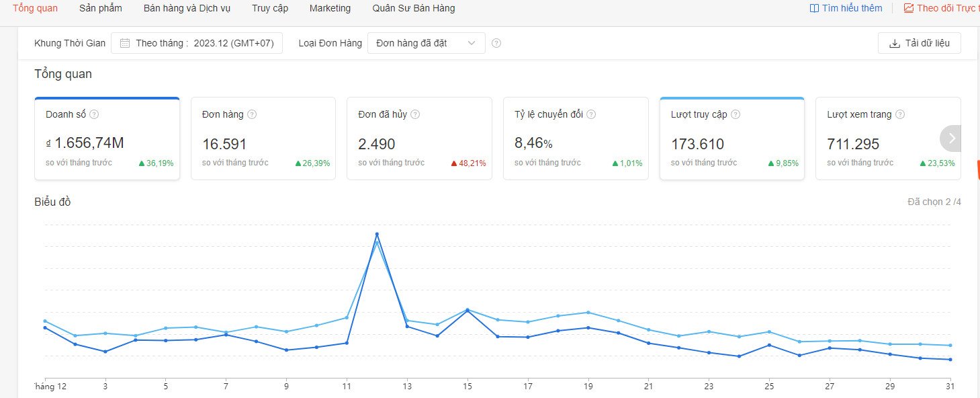This screenshot has height=398, width=980.
Task: Click the Tải dữ liệu button
Action: 919,43
